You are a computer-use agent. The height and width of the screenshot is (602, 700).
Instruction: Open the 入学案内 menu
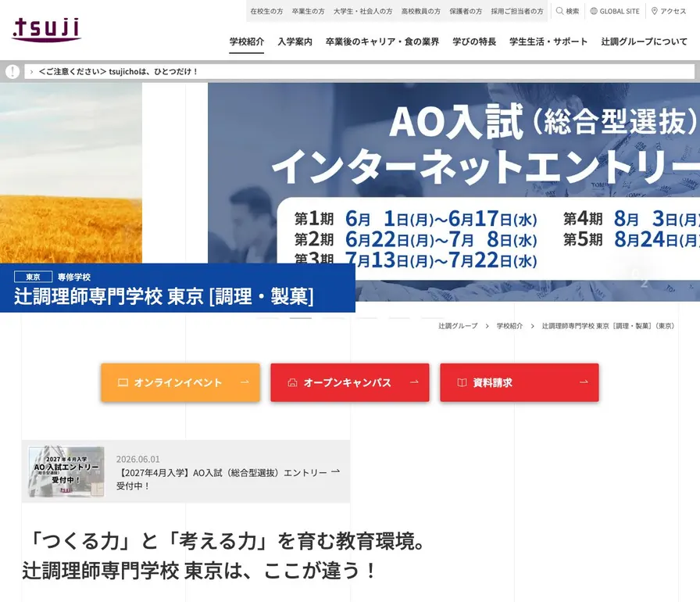(x=295, y=41)
